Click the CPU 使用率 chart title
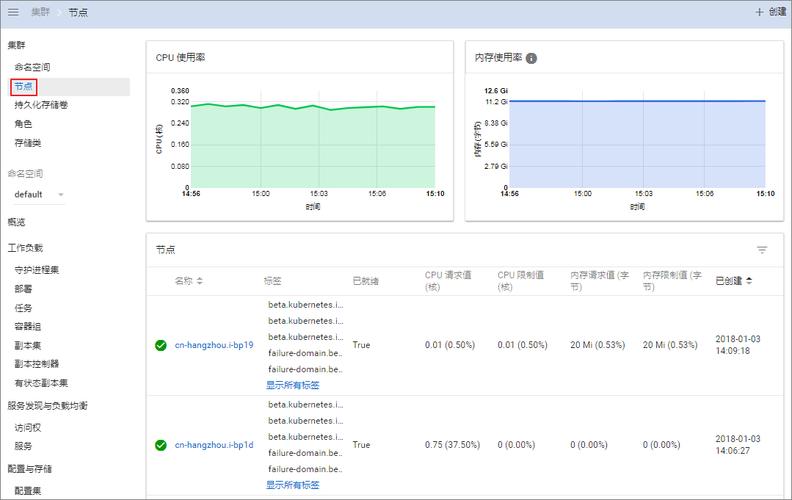This screenshot has width=792, height=500. [x=180, y=58]
